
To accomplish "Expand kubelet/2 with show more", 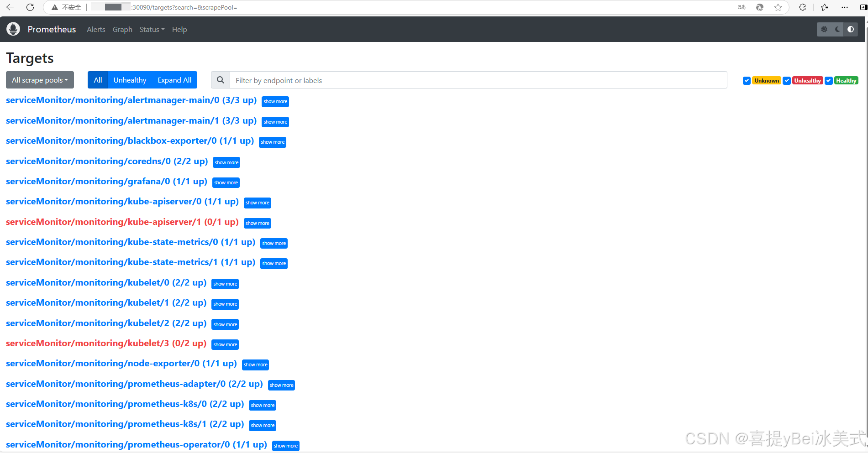I will (x=225, y=324).
